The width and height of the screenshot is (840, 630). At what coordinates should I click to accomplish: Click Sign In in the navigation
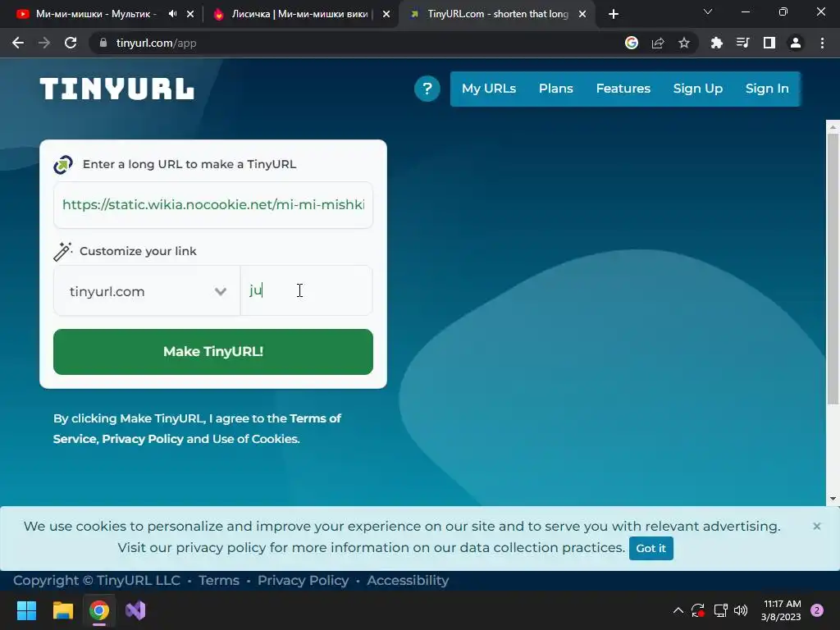tap(767, 89)
